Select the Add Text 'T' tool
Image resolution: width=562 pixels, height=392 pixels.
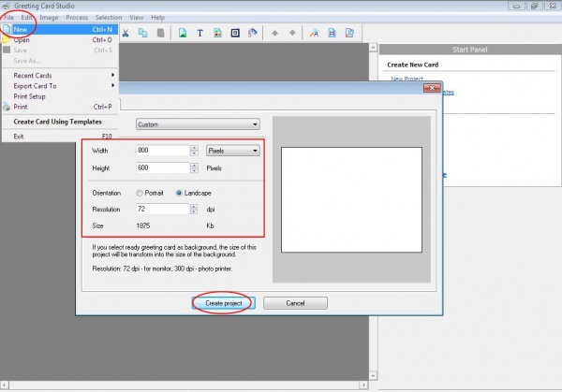pos(200,32)
